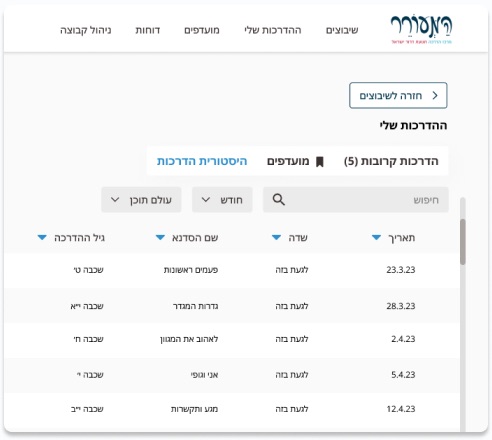This screenshot has width=492, height=440.
Task: Open ניהול קבוצה in top navigation
Action: pyautogui.click(x=86, y=30)
